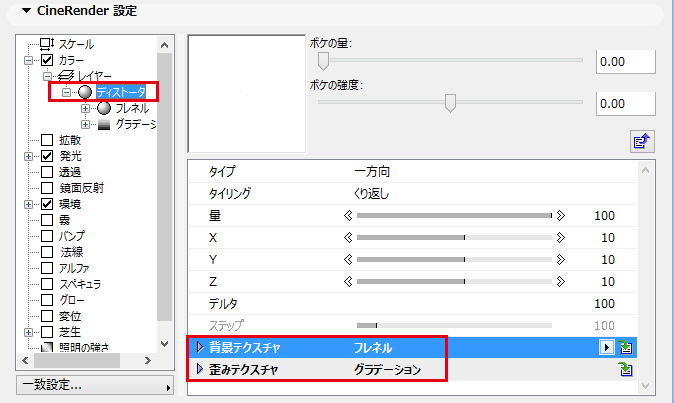
Task: Click the tree horizontal scroll right arrow
Action: (x=147, y=360)
